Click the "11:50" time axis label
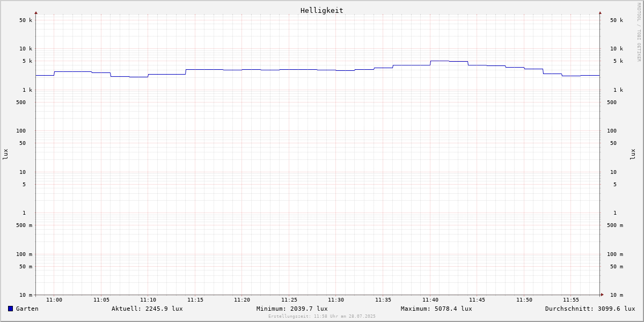 524,300
